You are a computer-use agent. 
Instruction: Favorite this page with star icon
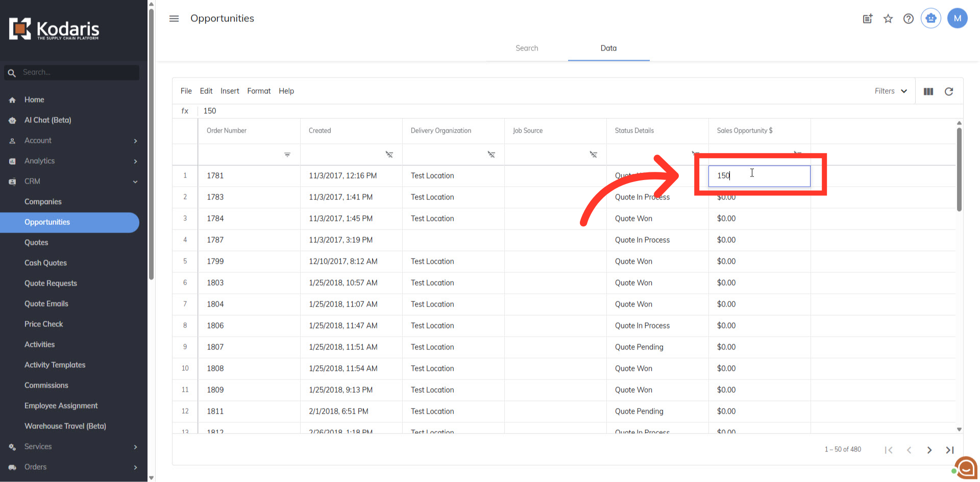tap(888, 19)
